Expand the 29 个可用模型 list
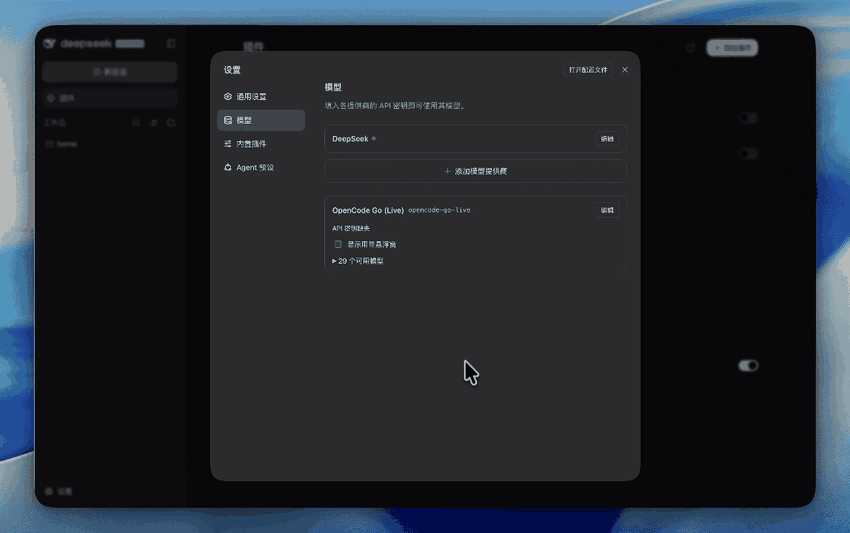This screenshot has width=850, height=533. pos(358,261)
